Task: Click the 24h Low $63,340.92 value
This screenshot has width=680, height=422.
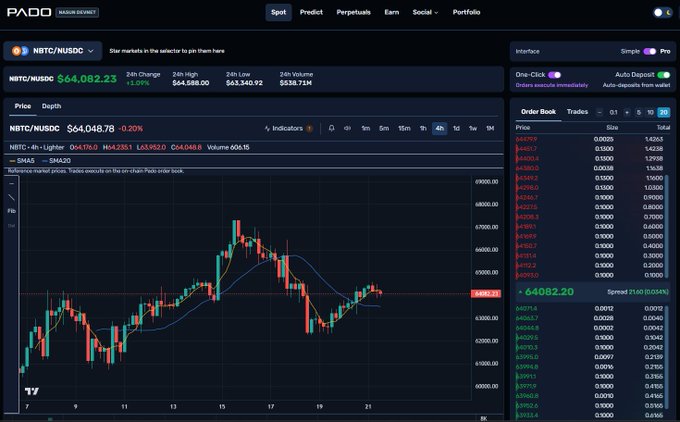Action: point(244,83)
